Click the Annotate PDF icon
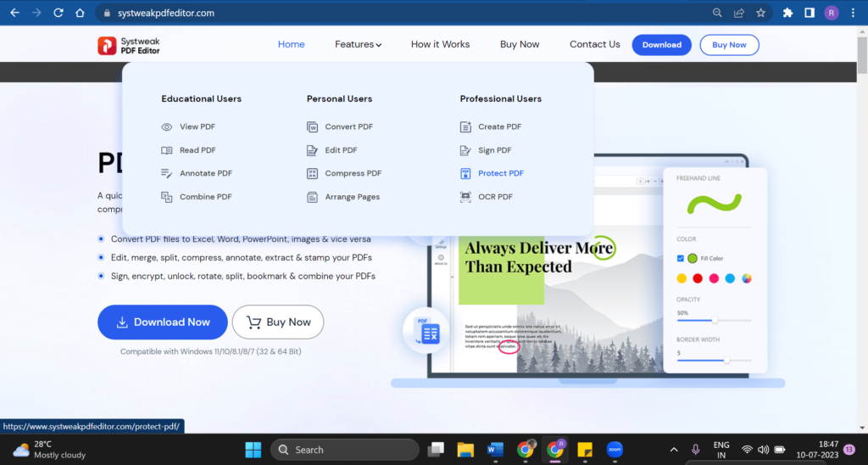The image size is (868, 465). 167,173
